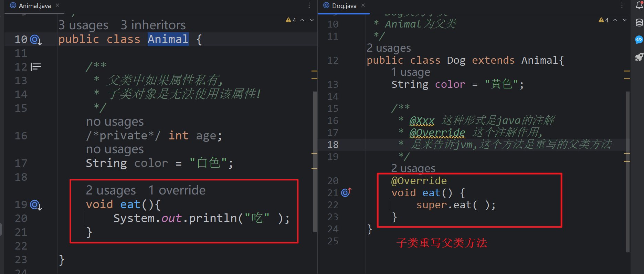The width and height of the screenshot is (644, 274).
Task: Go to previous highlighted problem in Animal.java
Action: pyautogui.click(x=302, y=20)
